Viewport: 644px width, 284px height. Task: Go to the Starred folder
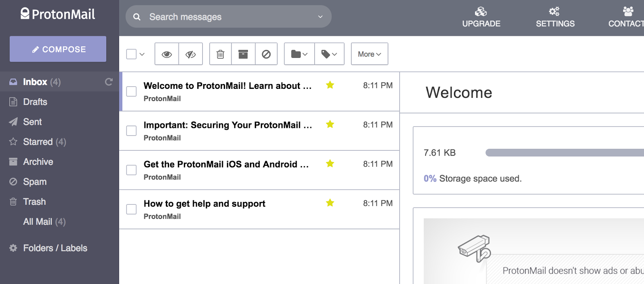pyautogui.click(x=38, y=142)
